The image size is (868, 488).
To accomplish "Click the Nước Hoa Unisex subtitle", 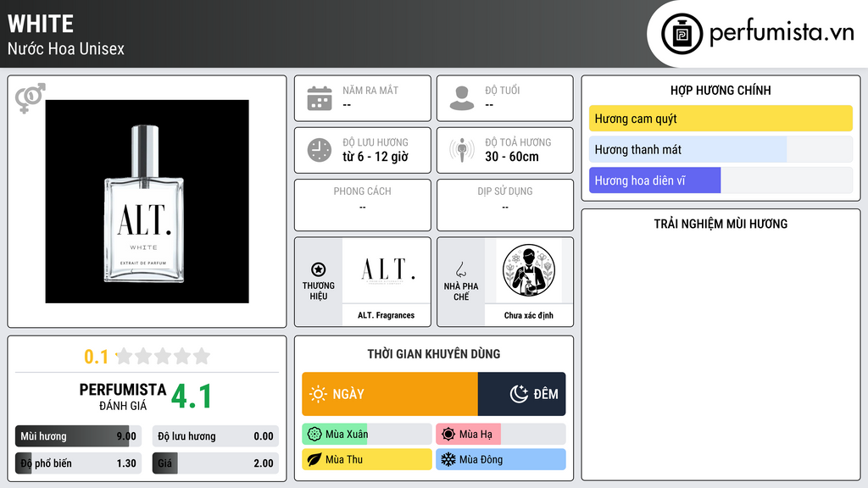I will pyautogui.click(x=66, y=48).
